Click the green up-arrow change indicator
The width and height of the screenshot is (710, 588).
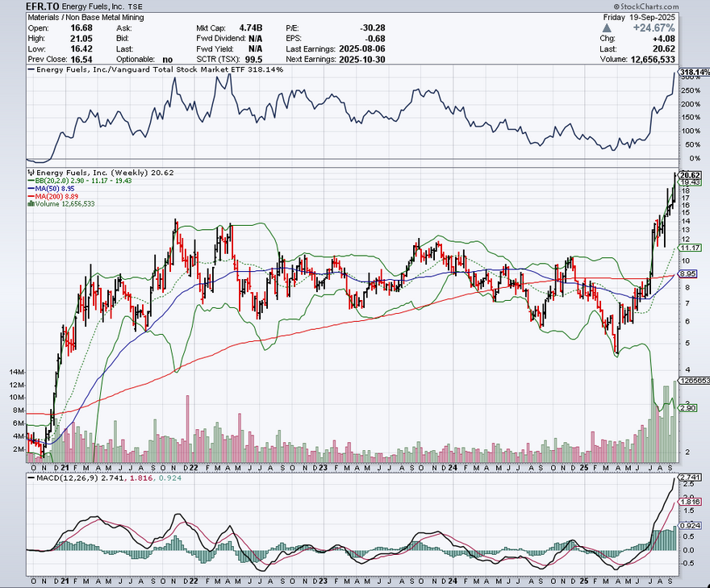tap(619, 27)
